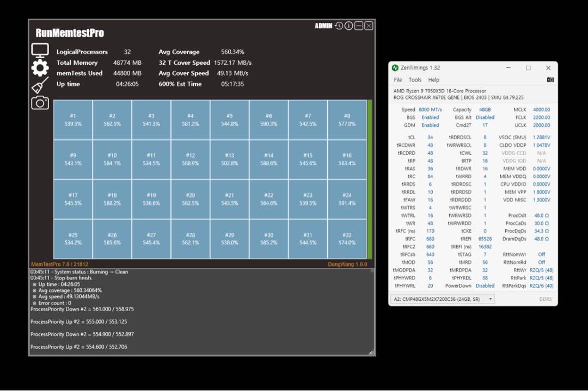Click MCLK value 4000.00
The height and width of the screenshot is (391, 588).
point(542,110)
